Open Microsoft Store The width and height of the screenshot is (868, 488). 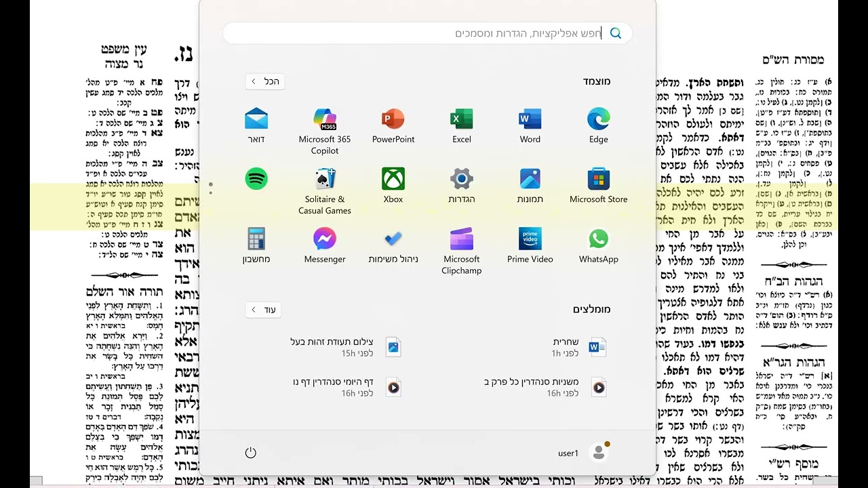(598, 186)
